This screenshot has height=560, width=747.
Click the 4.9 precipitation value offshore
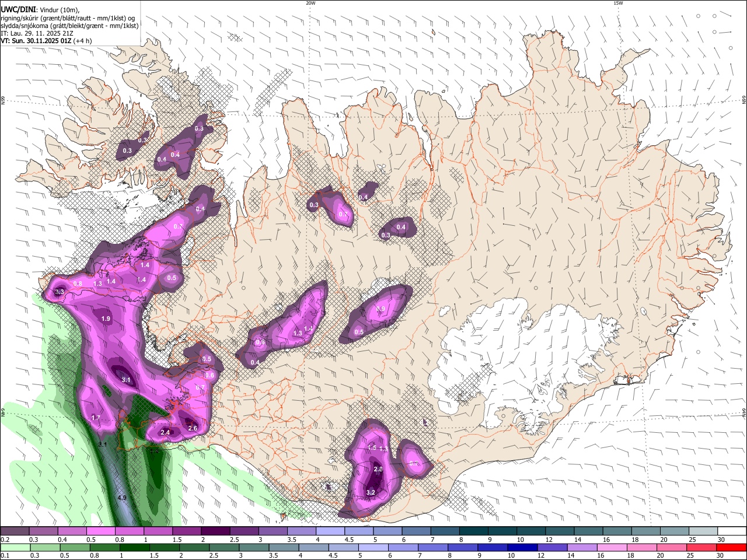coord(122,498)
